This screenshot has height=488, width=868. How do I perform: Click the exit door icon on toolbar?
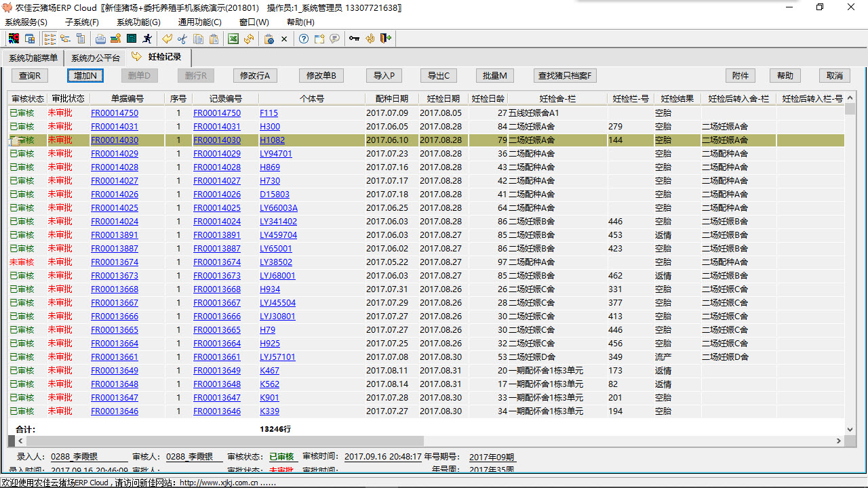pos(385,39)
